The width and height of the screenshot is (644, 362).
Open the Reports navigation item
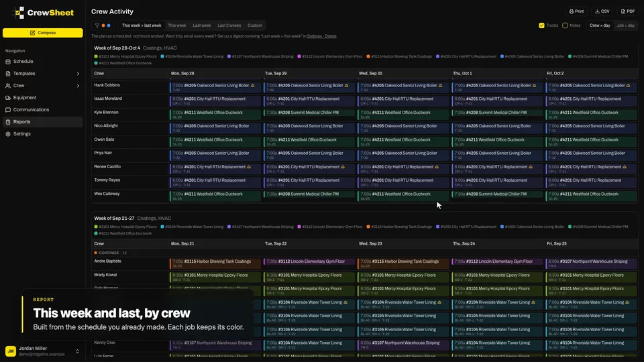pos(43,122)
